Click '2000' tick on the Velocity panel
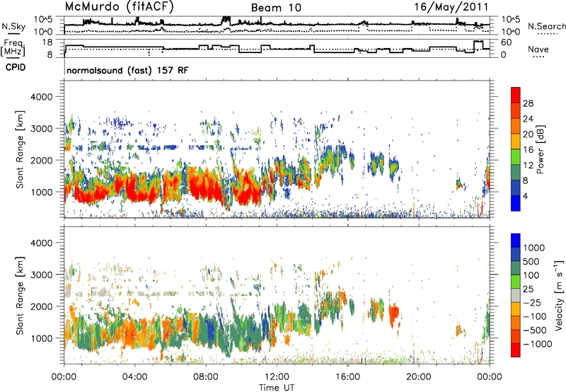The width and height of the screenshot is (566, 392). [x=41, y=306]
